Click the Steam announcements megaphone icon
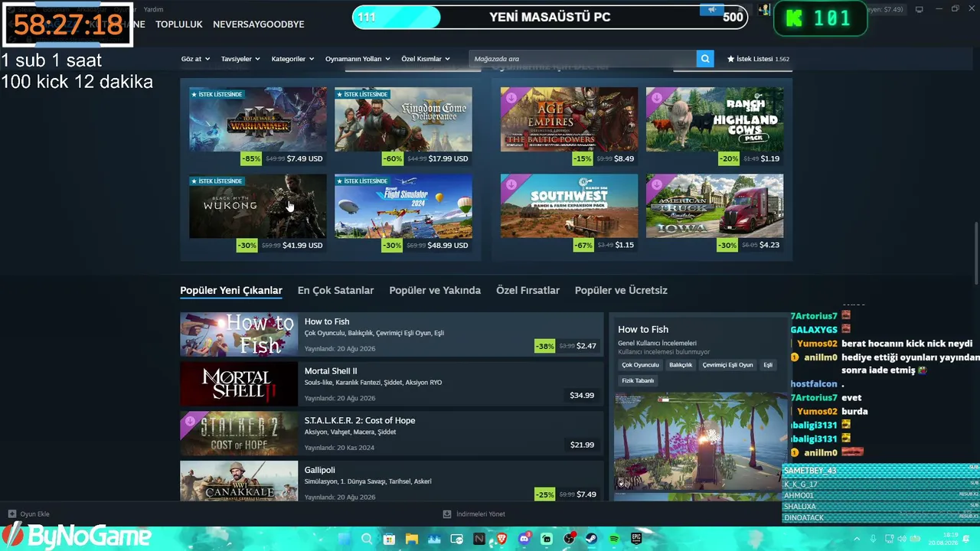Screen dimensions: 980x551 (712, 10)
